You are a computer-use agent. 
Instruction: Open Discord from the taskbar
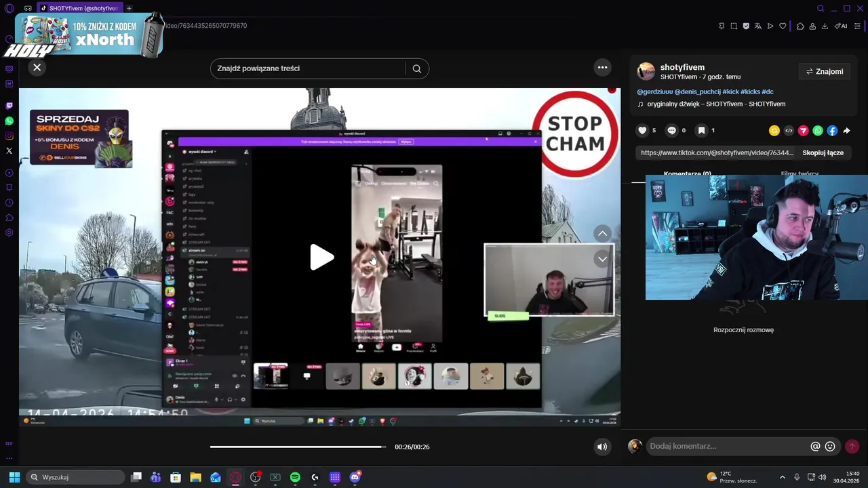(355, 477)
